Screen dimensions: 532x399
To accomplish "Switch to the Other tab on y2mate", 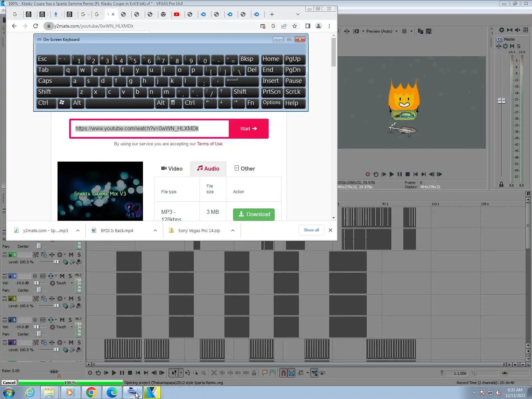I will point(245,169).
